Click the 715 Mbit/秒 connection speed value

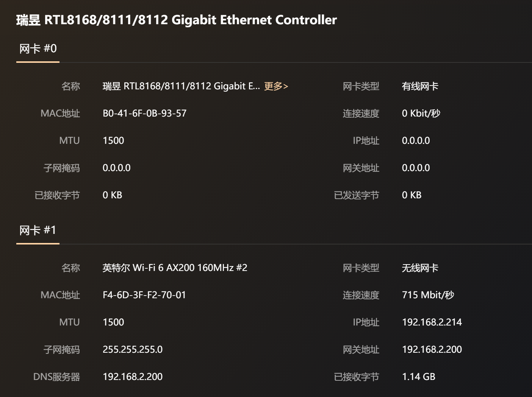pos(428,295)
